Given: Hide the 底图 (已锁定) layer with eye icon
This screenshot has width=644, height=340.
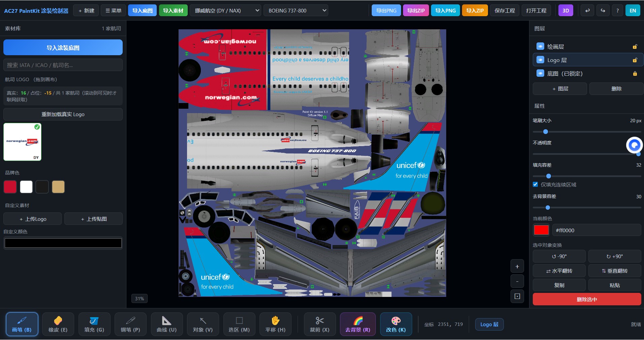Looking at the screenshot, I should [540, 73].
